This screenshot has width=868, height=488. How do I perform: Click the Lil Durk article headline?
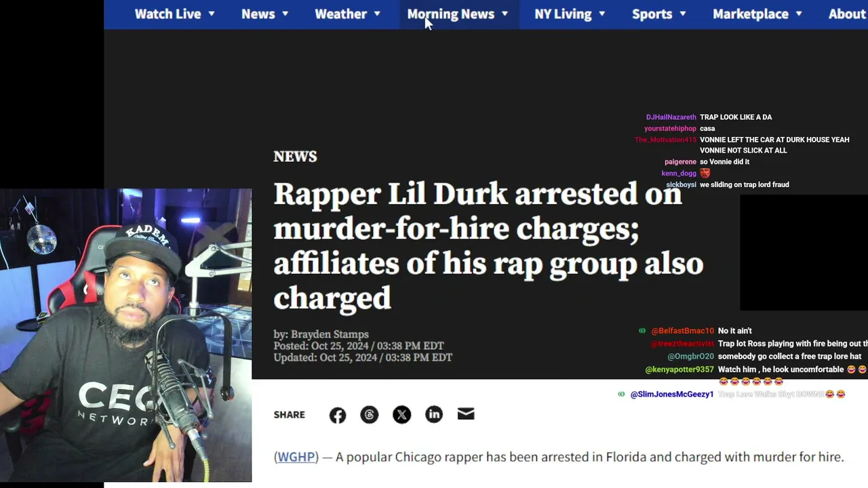coord(488,245)
